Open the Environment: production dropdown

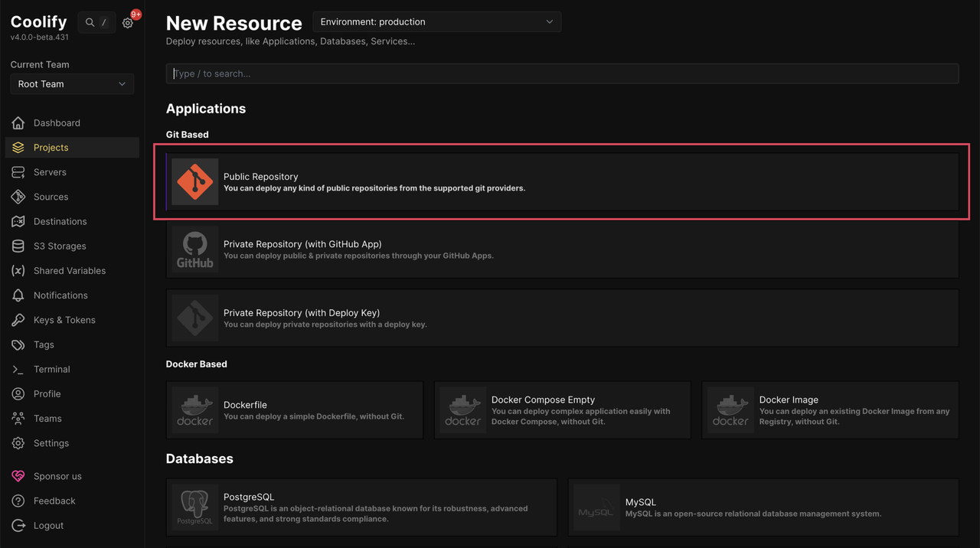pyautogui.click(x=436, y=21)
